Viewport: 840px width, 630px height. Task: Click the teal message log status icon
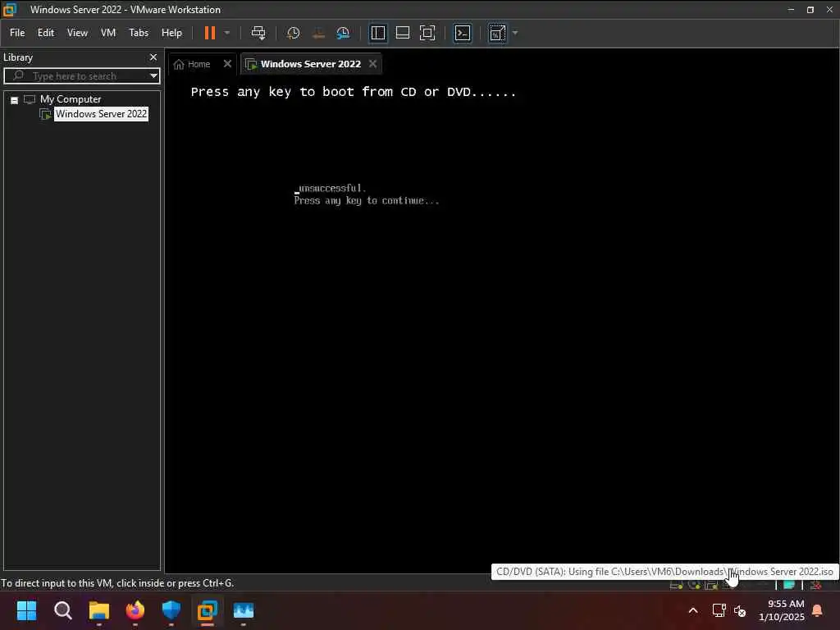tap(788, 584)
